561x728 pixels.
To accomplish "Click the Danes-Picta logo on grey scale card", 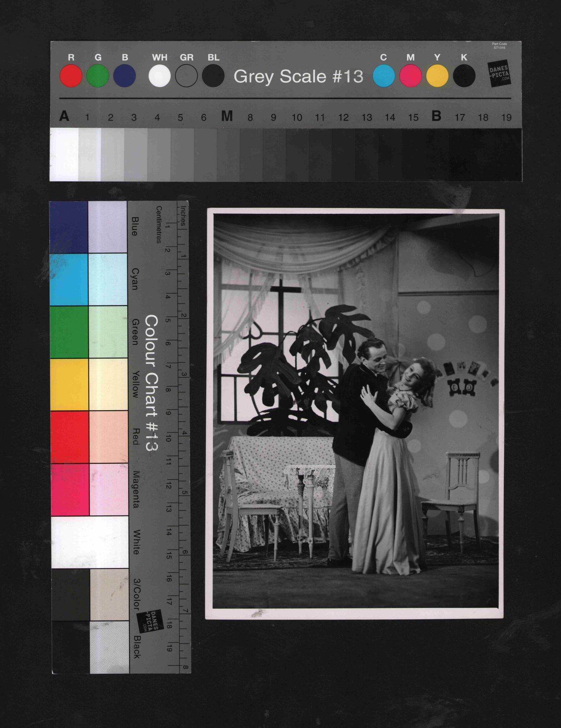I will 499,73.
